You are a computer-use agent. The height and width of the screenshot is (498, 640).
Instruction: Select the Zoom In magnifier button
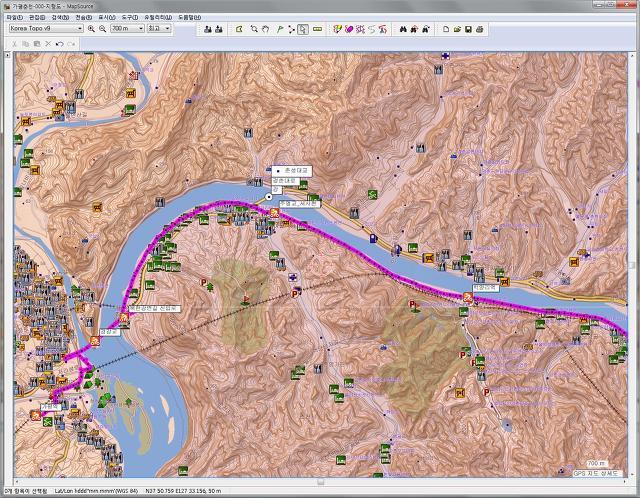point(91,29)
